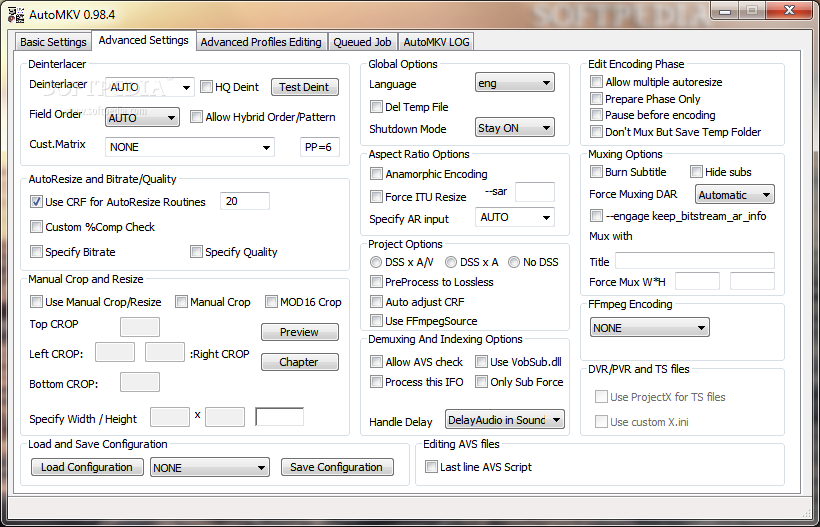Tick the Specify Bitrate checkbox

(x=36, y=252)
